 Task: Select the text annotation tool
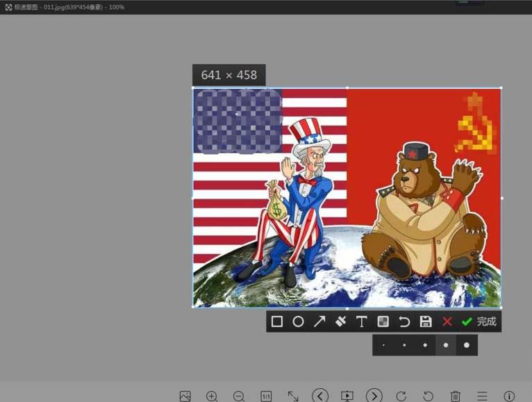pos(362,321)
